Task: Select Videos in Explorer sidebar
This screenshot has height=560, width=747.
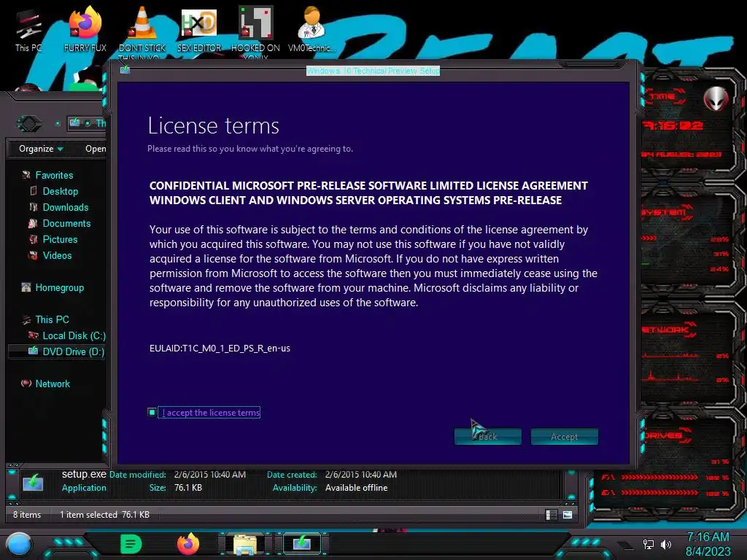Action: tap(57, 256)
